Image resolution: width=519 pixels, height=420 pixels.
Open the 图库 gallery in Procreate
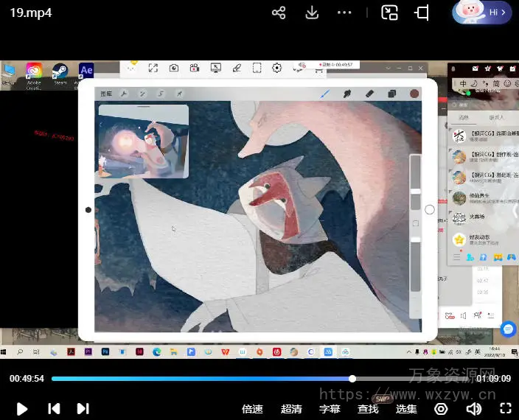click(108, 94)
